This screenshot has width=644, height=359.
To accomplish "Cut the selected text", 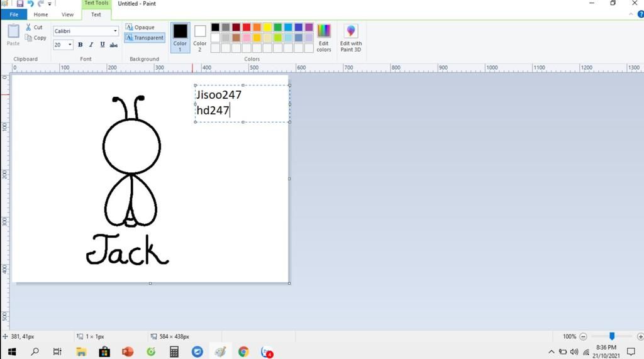I will coord(34,27).
